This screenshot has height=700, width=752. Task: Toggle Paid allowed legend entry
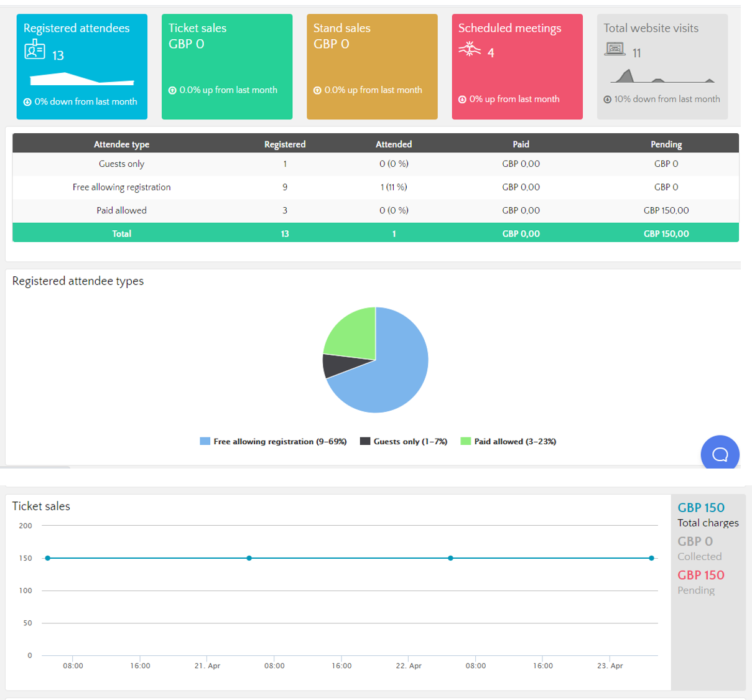pyautogui.click(x=508, y=442)
